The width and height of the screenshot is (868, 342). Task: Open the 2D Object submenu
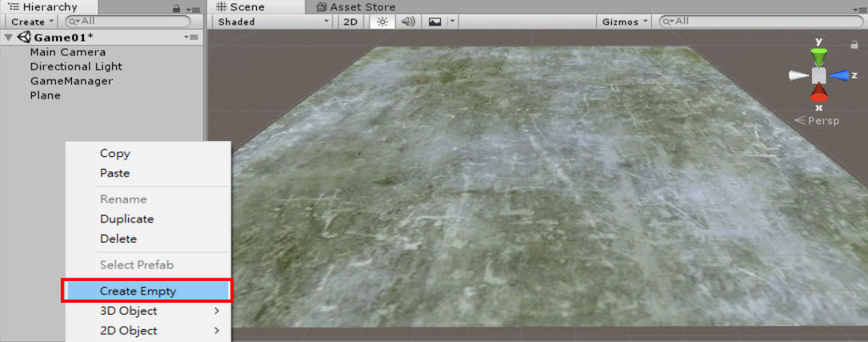coord(147,330)
